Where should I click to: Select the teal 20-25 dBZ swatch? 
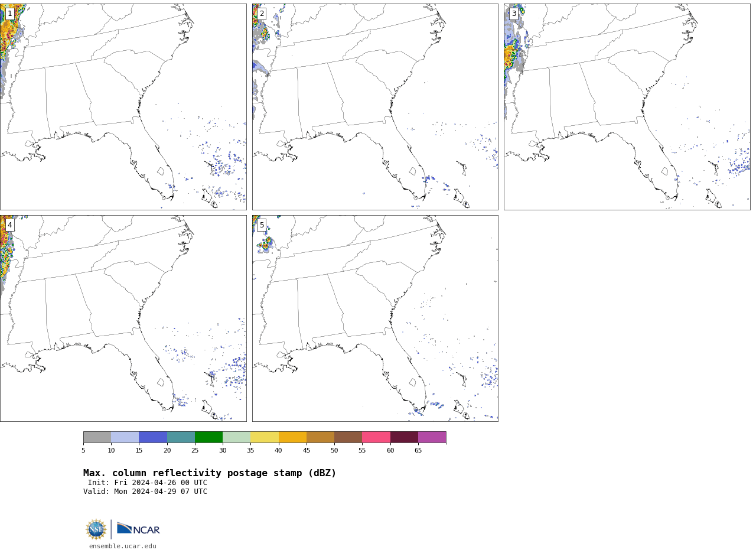coord(181,437)
